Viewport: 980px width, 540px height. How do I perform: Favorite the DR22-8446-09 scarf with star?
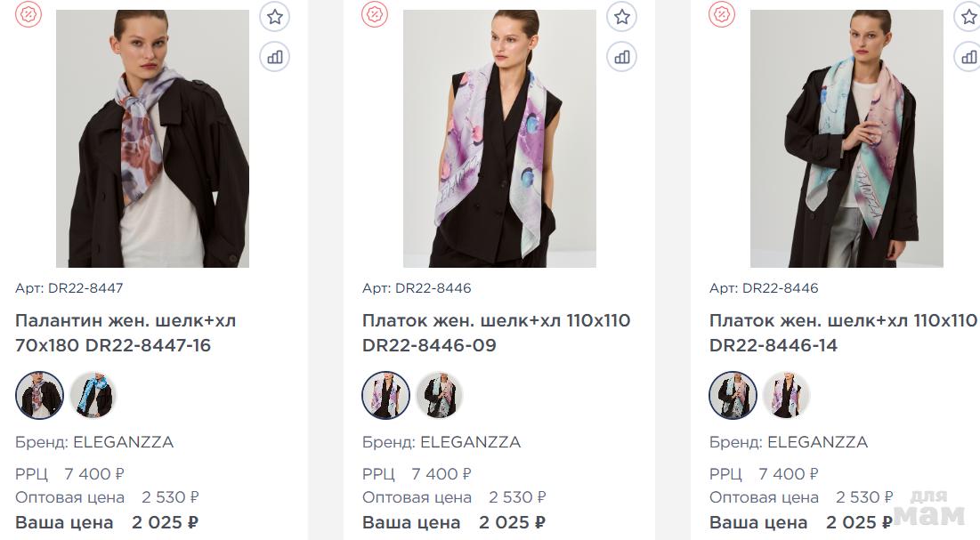point(622,16)
